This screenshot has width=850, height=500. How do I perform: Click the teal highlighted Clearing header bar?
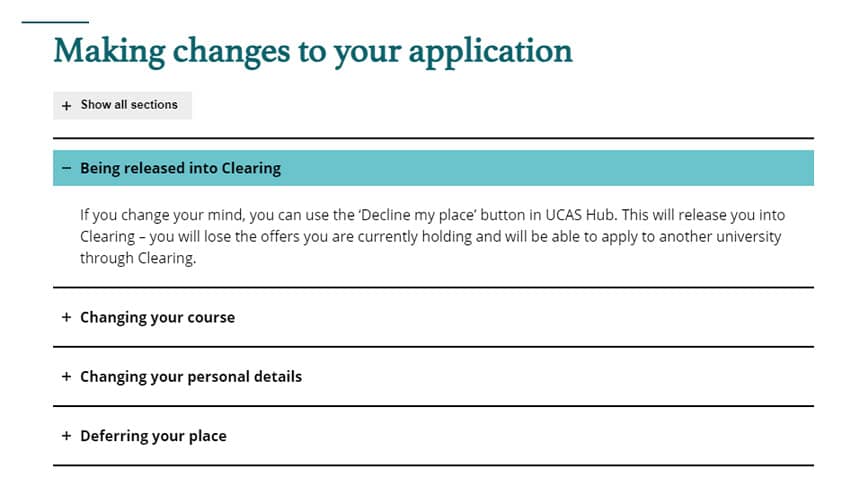click(433, 168)
